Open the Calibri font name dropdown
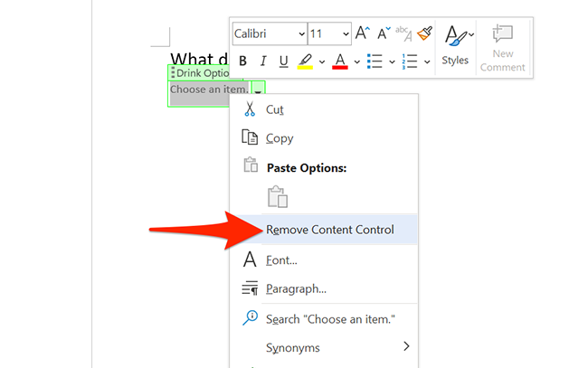The height and width of the screenshot is (368, 588). point(270,33)
